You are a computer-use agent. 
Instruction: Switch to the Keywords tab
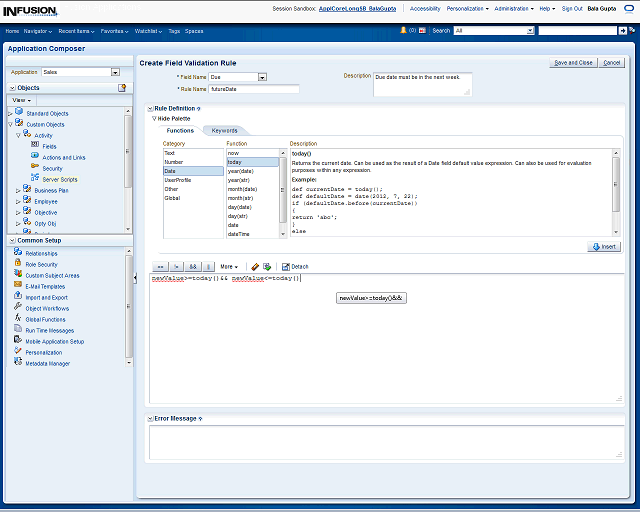[x=224, y=130]
